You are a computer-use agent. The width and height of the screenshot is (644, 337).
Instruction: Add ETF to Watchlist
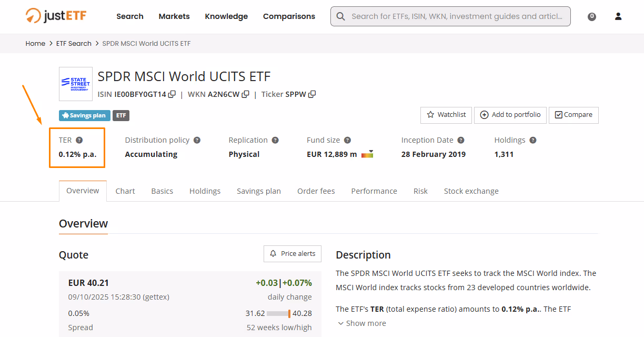[446, 115]
